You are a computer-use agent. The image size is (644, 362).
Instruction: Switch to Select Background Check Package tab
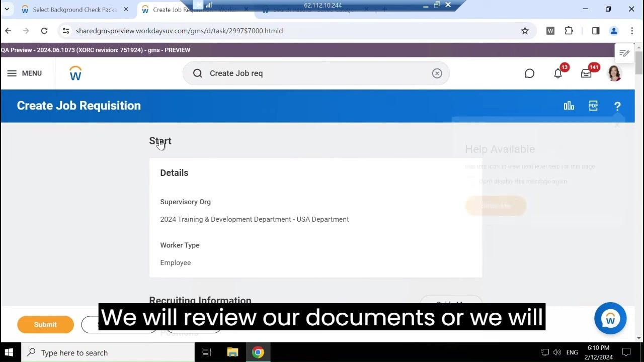pyautogui.click(x=69, y=10)
